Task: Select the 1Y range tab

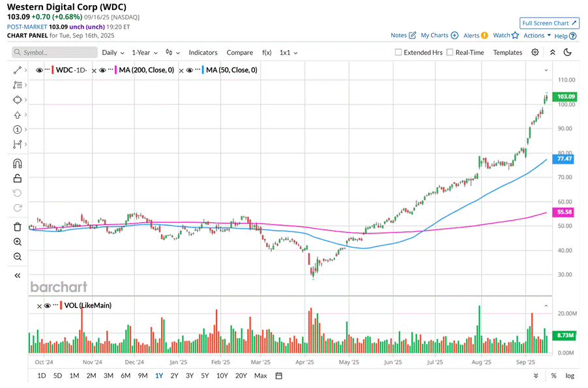Action: point(159,376)
